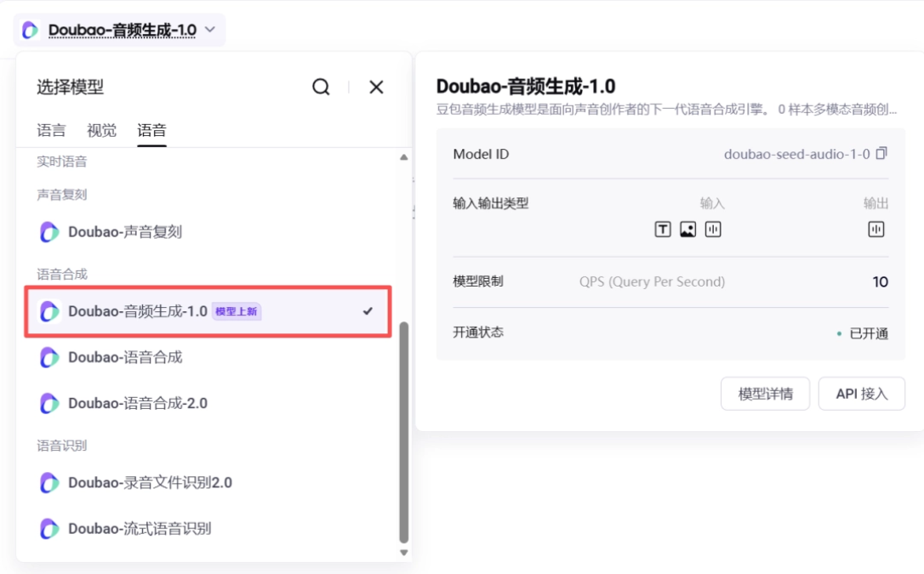Click the audio input type icon
The width and height of the screenshot is (924, 574).
coord(713,230)
